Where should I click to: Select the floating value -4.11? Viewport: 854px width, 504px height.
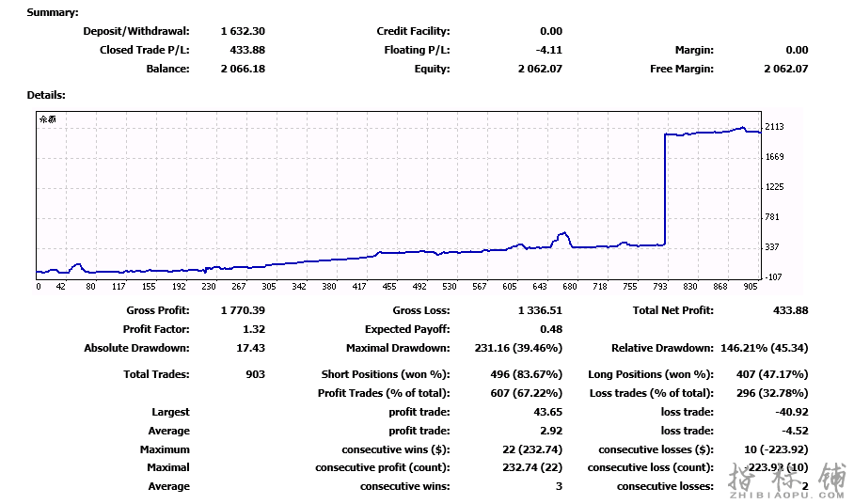(x=549, y=50)
